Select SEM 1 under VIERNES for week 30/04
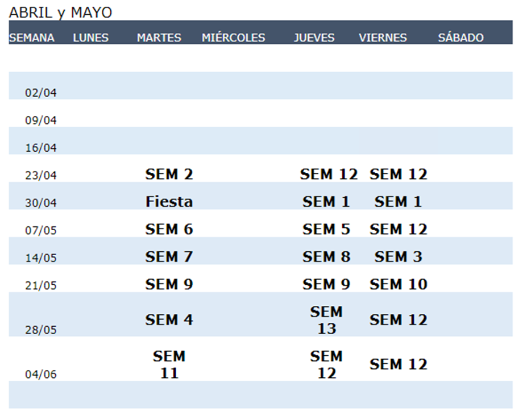Image resolution: width=531 pixels, height=420 pixels. [x=398, y=202]
